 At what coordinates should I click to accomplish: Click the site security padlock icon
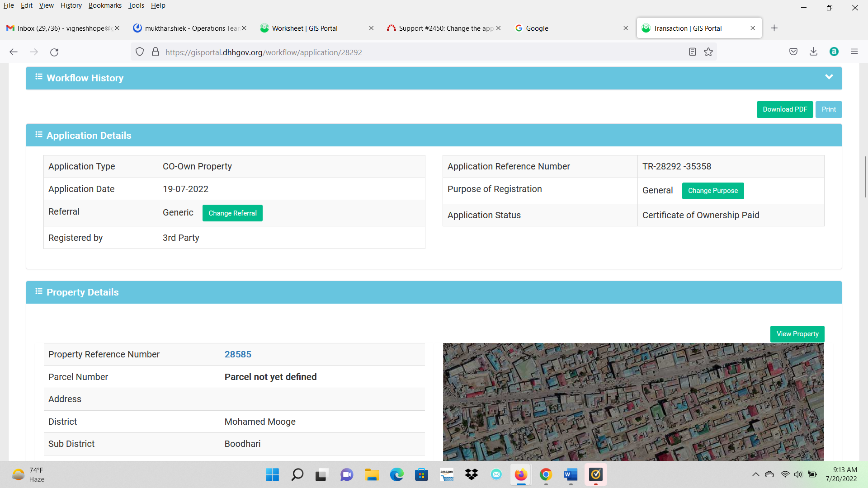click(156, 52)
